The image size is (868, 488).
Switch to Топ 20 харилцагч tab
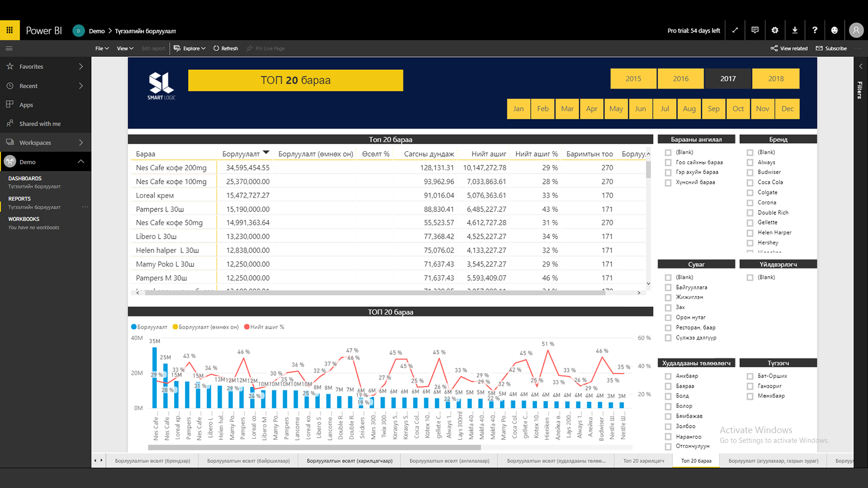643,461
